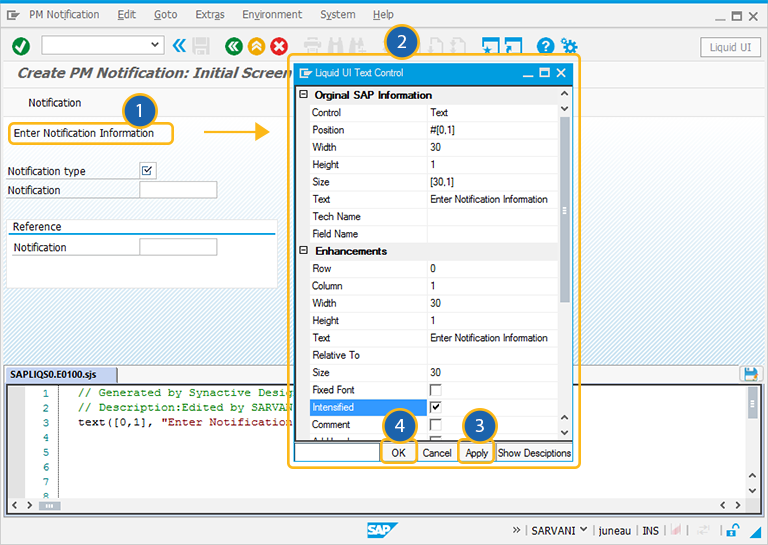
Task: Click the juneau server name in status bar
Action: (615, 530)
